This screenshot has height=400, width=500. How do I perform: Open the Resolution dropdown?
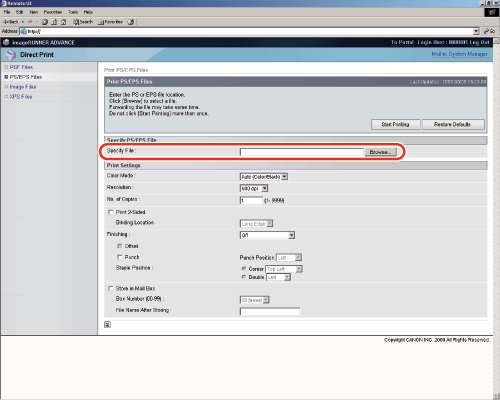tap(254, 188)
